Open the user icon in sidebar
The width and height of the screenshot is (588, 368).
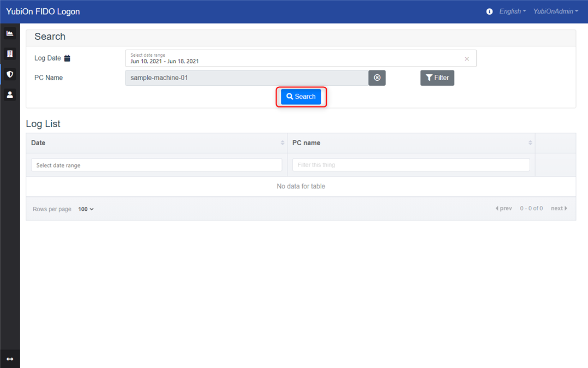[x=10, y=94]
